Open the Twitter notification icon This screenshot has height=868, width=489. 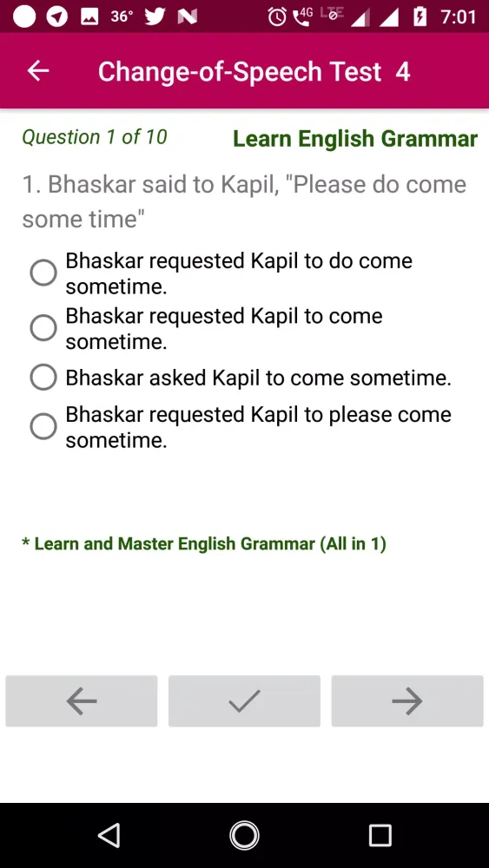point(155,17)
